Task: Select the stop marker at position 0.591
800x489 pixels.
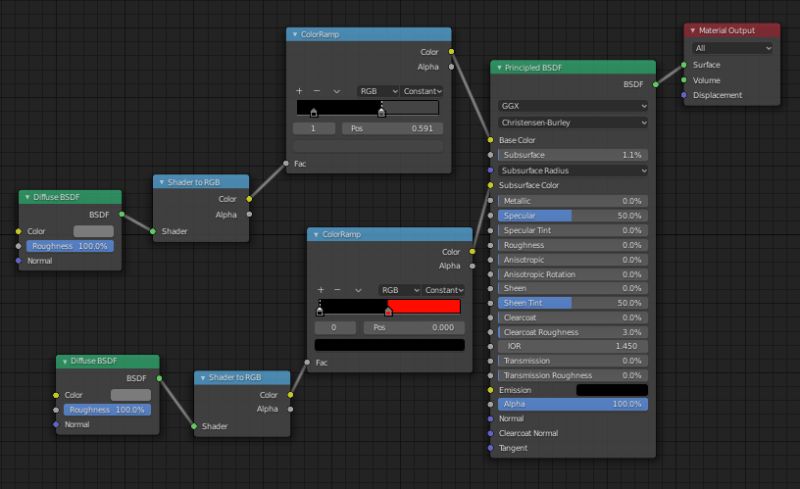Action: click(x=381, y=113)
